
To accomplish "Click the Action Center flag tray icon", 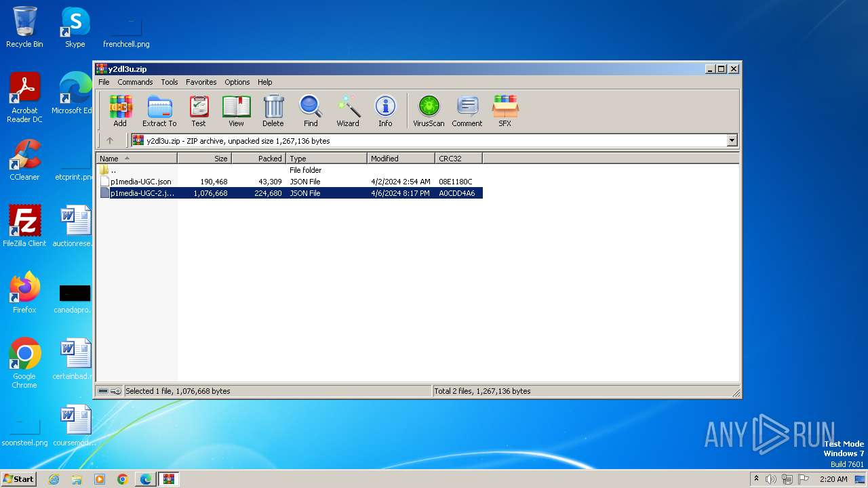I will click(x=804, y=479).
